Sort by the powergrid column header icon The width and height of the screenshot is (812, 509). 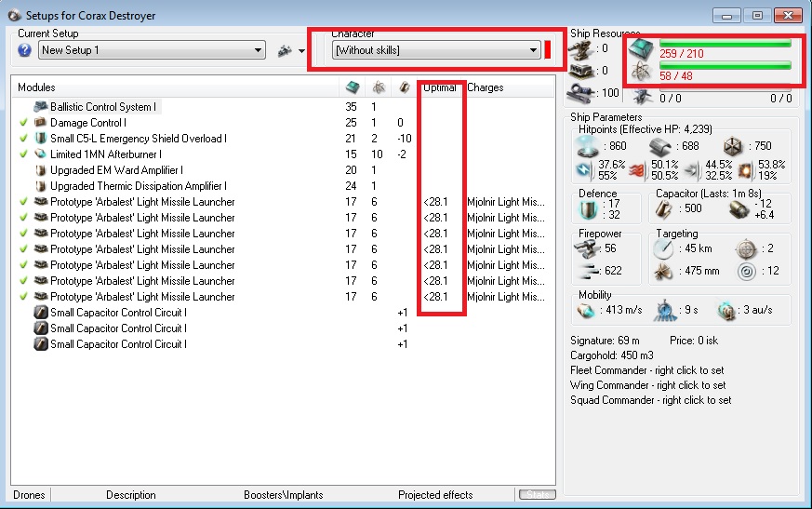point(379,87)
